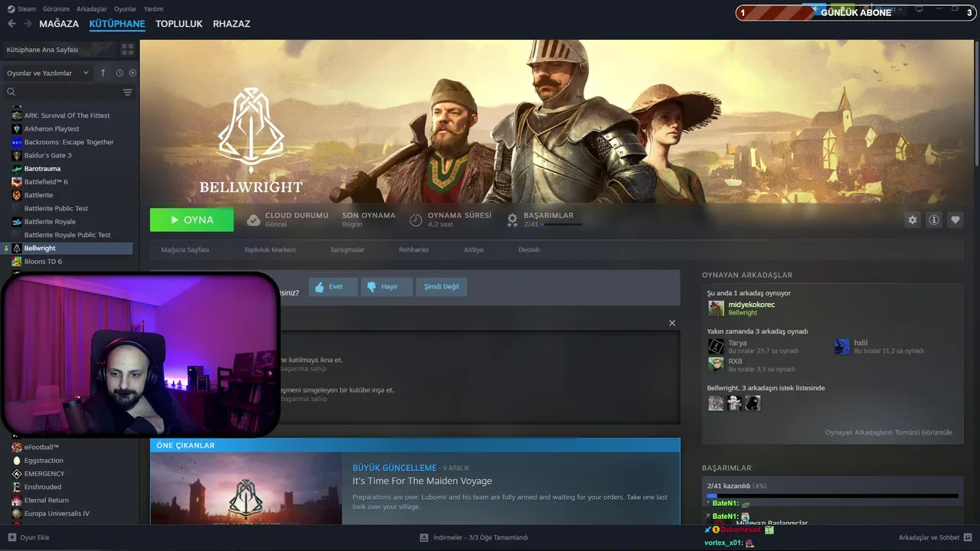Select Backrooms: Escape Together
Screen dimensions: 980x551
(69, 142)
